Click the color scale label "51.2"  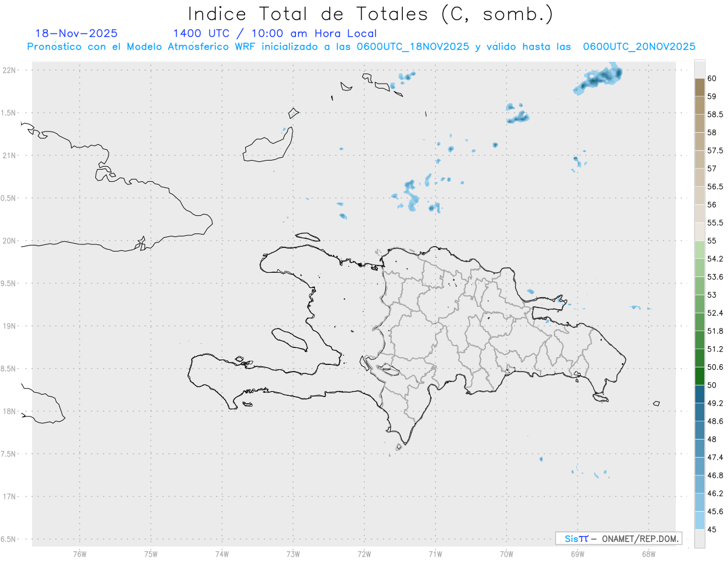click(715, 349)
